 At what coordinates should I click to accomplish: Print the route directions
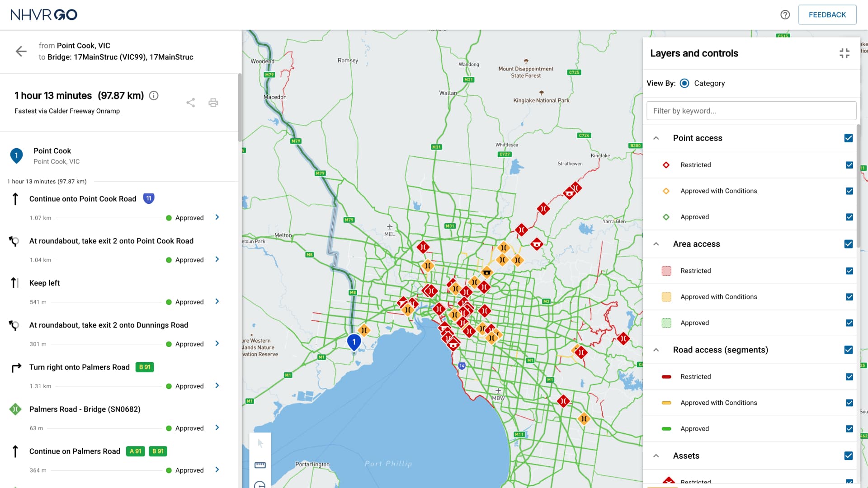[213, 103]
